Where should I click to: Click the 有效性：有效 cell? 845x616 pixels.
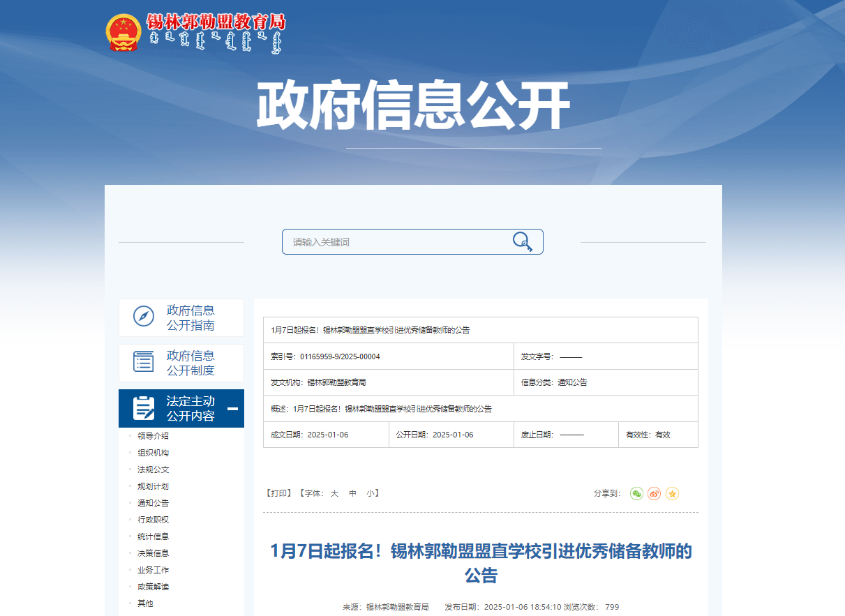click(x=658, y=435)
